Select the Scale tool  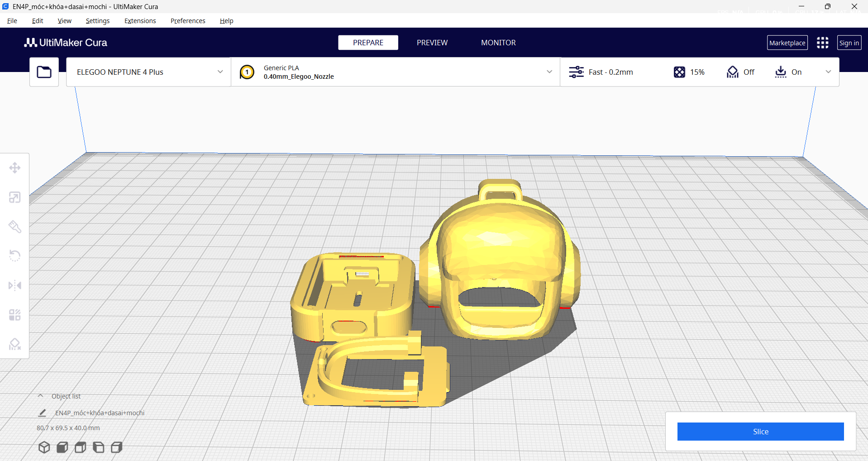tap(14, 197)
